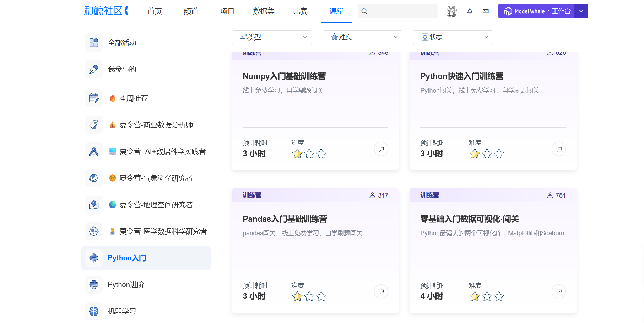Switch to the 比赛 nav tab
This screenshot has height=323, width=644.
click(300, 11)
